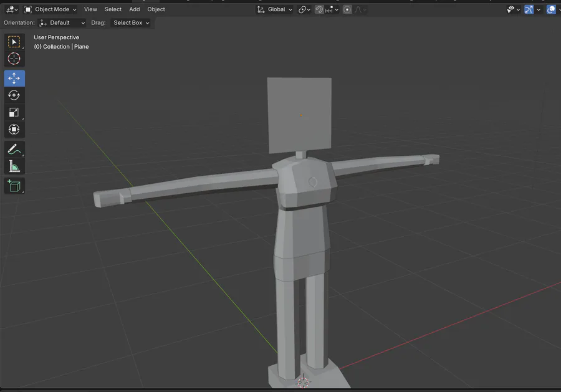Open the Orientation Default dropdown
561x392 pixels.
tap(62, 23)
